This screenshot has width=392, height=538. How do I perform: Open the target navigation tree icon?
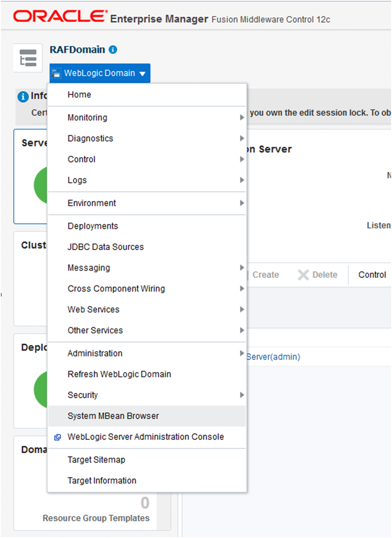[x=28, y=58]
